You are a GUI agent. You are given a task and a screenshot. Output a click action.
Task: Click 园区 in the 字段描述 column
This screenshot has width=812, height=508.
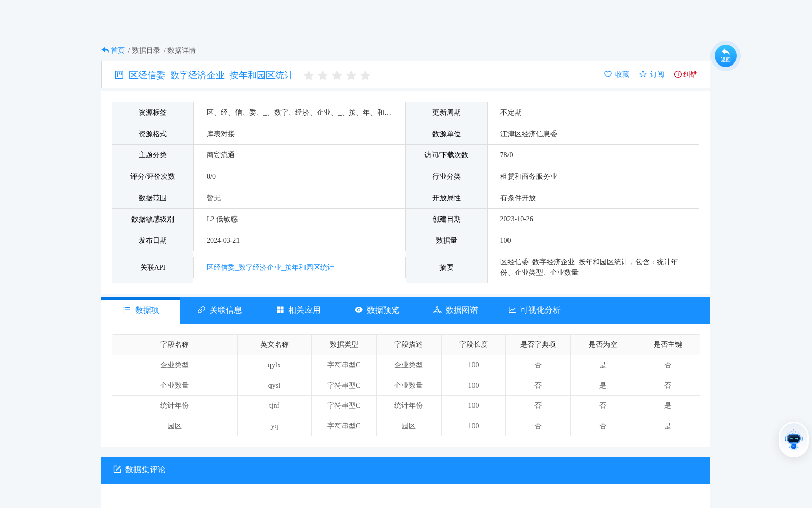(409, 426)
